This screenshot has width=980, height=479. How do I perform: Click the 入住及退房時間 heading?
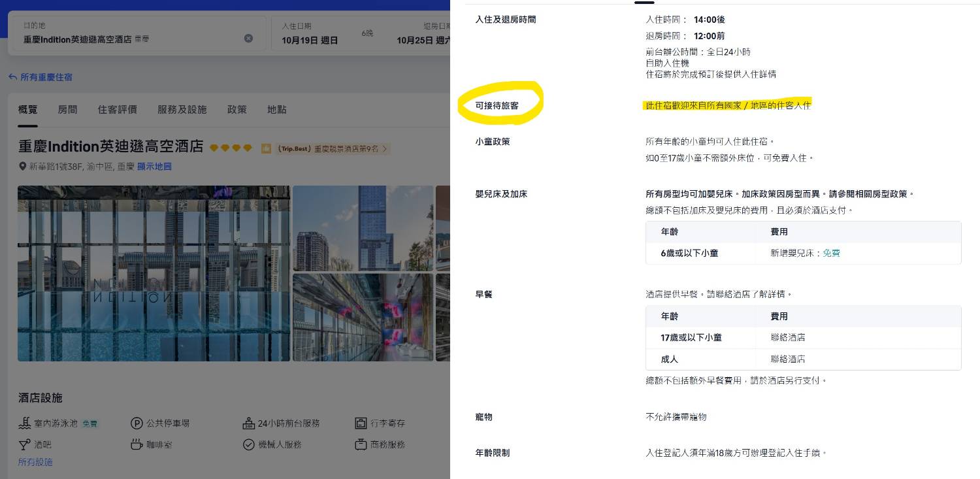pyautogui.click(x=506, y=20)
